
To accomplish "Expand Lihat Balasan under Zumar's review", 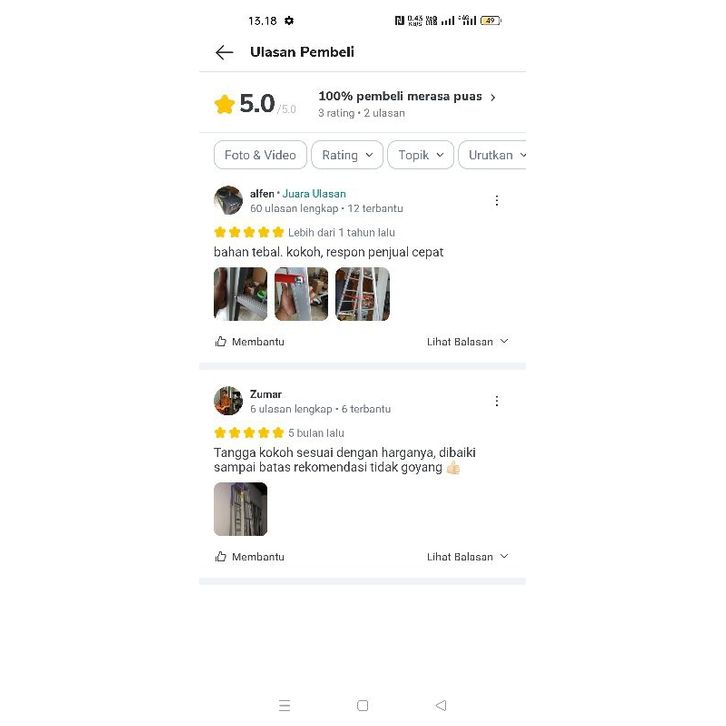I will tap(468, 557).
